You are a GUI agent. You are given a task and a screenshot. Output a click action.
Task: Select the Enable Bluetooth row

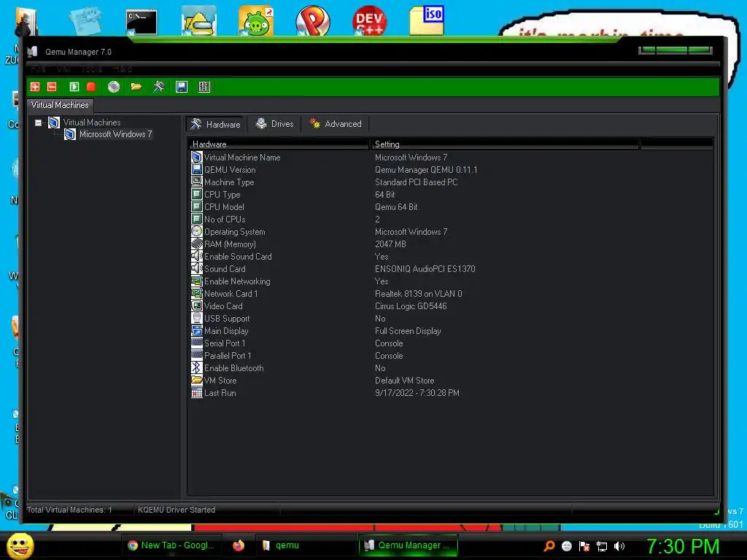(451, 367)
